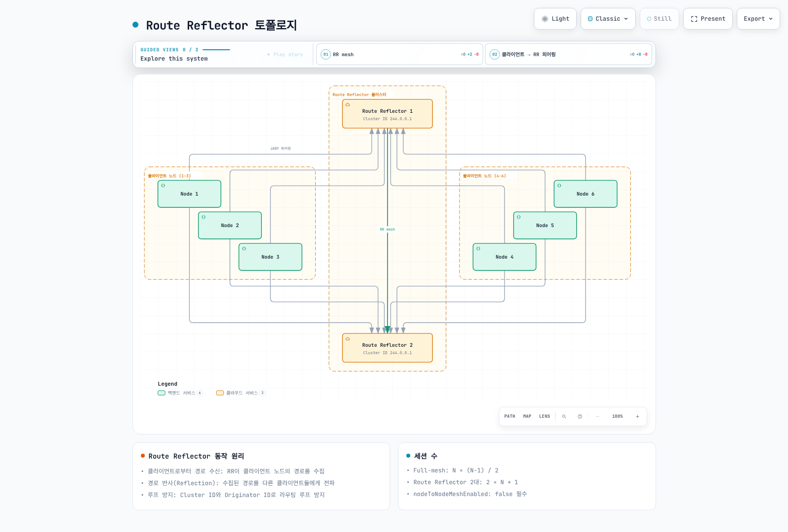Toggle the Still animation mode
Image resolution: width=788 pixels, height=532 pixels.
pos(659,19)
